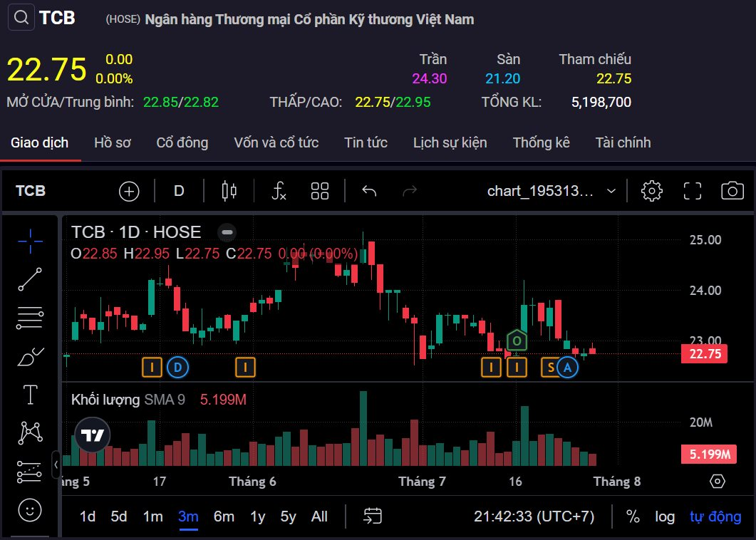Expand the chart_195313 layout dropdown
Image resolution: width=756 pixels, height=540 pixels.
click(611, 191)
